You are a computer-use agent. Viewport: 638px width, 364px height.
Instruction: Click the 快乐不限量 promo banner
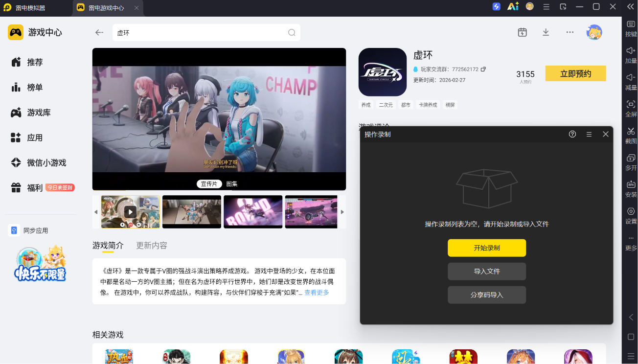click(x=40, y=263)
